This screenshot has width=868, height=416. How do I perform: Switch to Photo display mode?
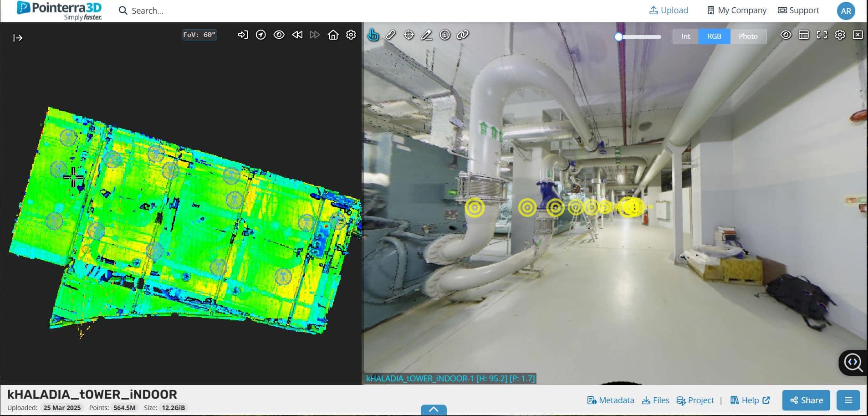[x=748, y=36]
